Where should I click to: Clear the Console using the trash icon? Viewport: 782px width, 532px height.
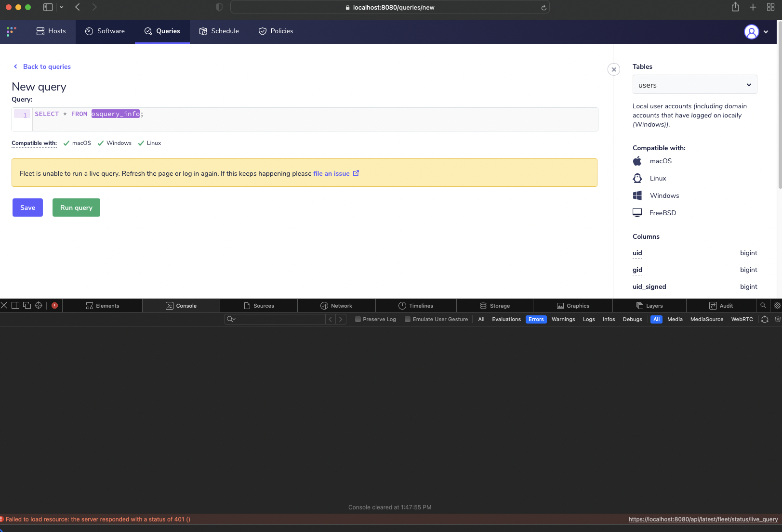point(778,319)
